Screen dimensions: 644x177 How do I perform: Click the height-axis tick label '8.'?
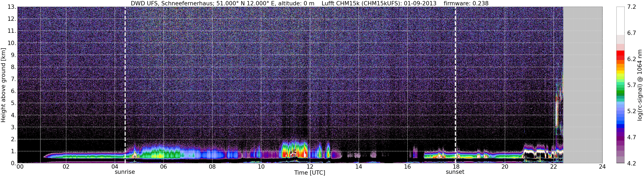click(13, 67)
